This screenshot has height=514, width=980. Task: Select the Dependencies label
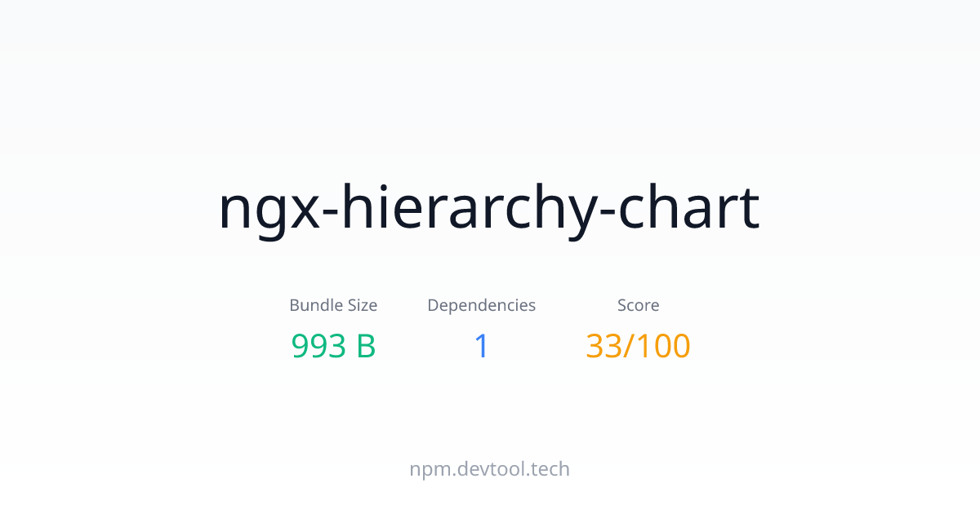pos(482,306)
